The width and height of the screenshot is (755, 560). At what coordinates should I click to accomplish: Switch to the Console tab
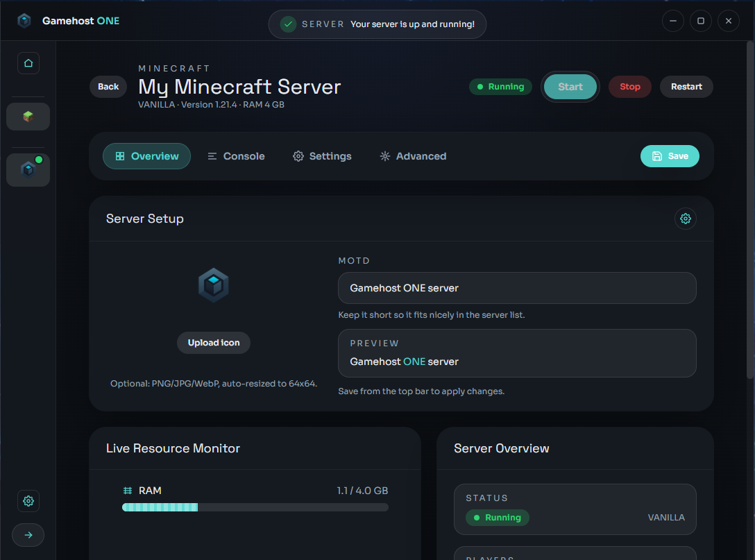coord(236,156)
